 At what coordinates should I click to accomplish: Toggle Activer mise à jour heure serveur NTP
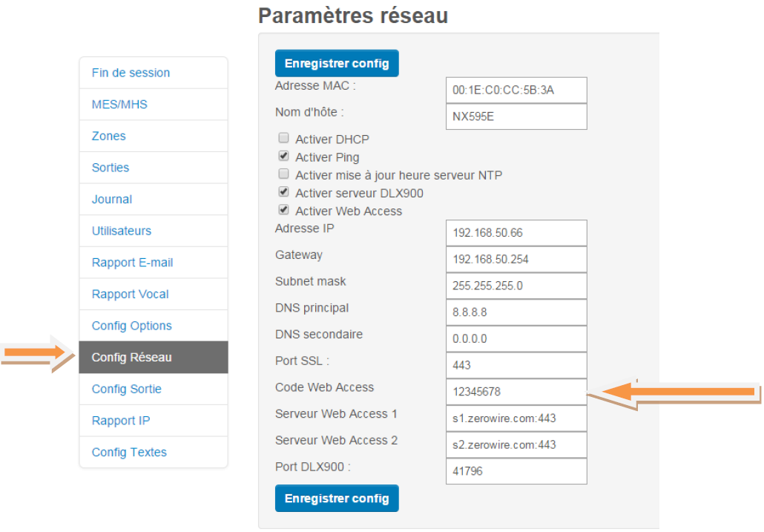(x=283, y=174)
